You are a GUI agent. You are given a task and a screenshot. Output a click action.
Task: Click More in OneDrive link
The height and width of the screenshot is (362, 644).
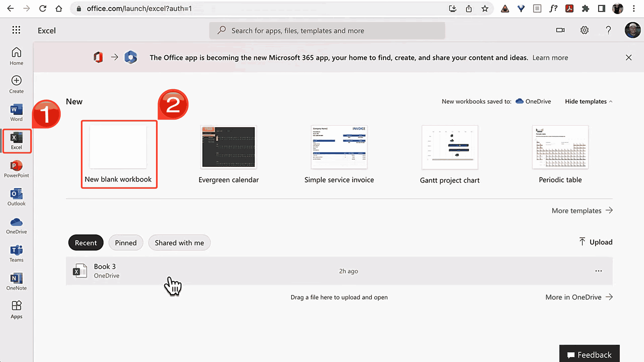click(579, 297)
